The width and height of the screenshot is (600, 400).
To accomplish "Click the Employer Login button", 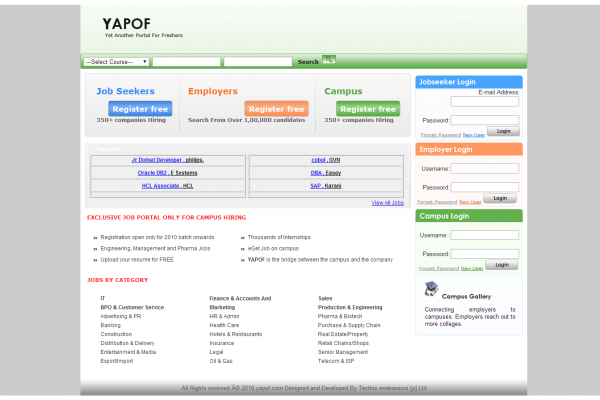I will [x=500, y=198].
